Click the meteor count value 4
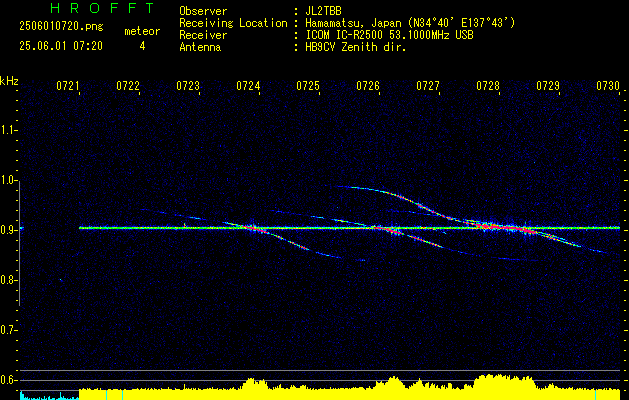This screenshot has height=400, width=629. 142,46
